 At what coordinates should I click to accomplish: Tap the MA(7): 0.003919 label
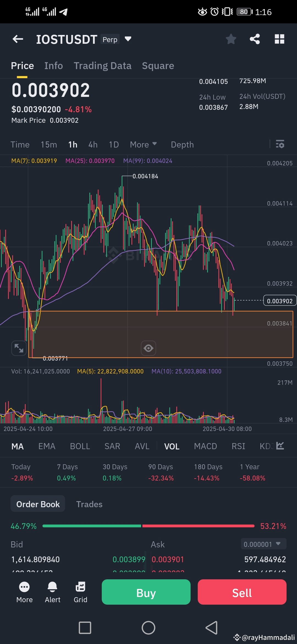click(x=34, y=161)
